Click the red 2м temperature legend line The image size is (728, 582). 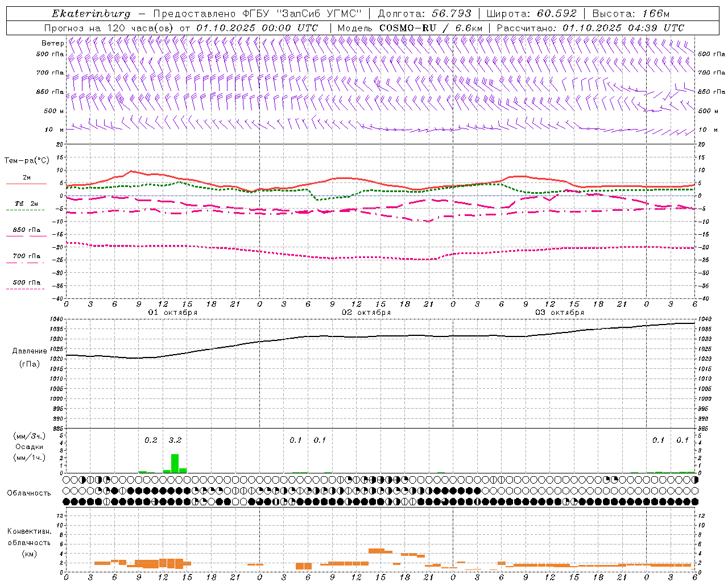26,183
